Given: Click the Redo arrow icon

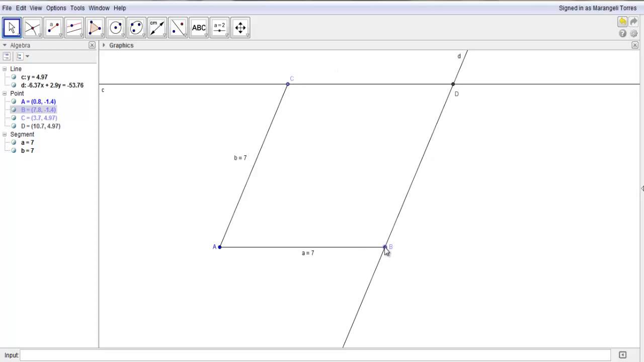Looking at the screenshot, I should (x=634, y=22).
